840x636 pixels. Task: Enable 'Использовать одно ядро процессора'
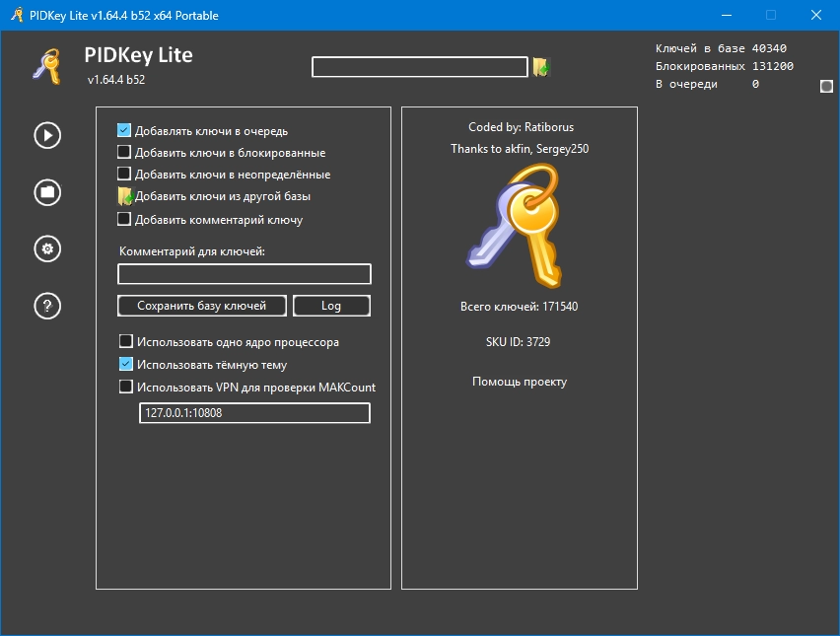tap(126, 341)
